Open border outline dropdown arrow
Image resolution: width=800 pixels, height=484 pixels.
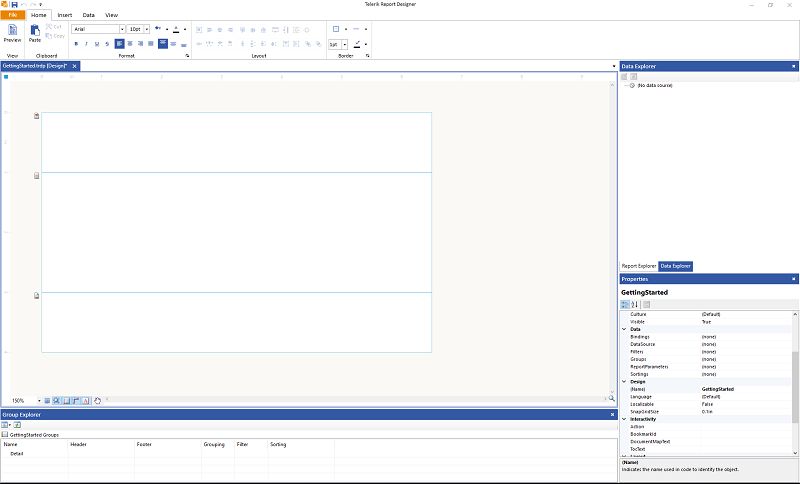click(x=345, y=29)
